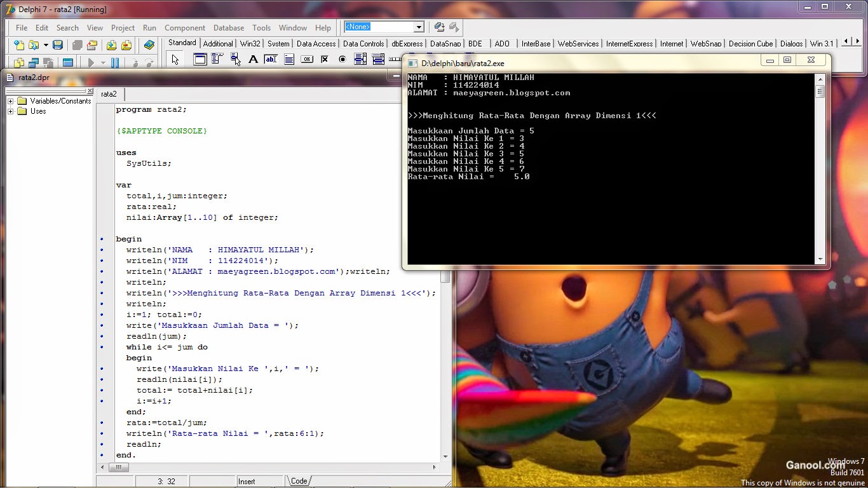Toggle breakpoint on the end. line
Viewport: 868px width, 488px height.
click(x=102, y=455)
